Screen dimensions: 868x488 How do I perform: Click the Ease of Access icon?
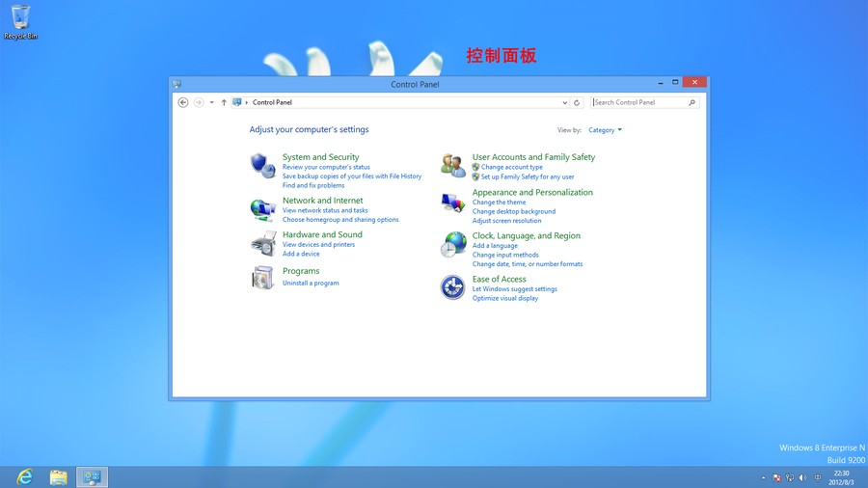(x=453, y=287)
